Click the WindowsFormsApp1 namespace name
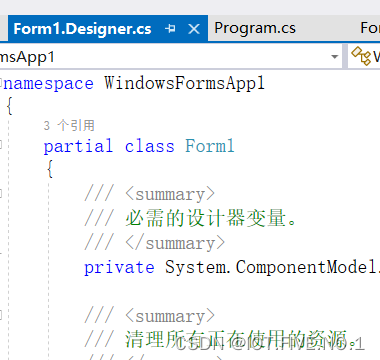Viewport: 380px width, 360px height. coord(185,83)
